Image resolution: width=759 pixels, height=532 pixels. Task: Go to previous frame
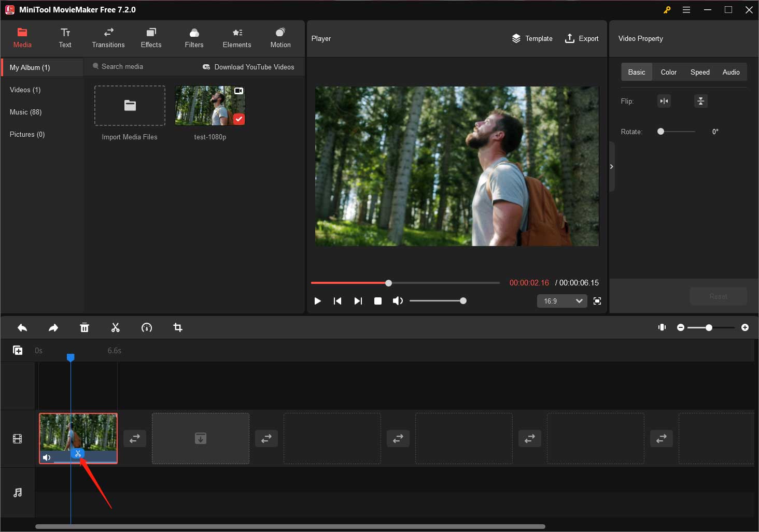338,301
